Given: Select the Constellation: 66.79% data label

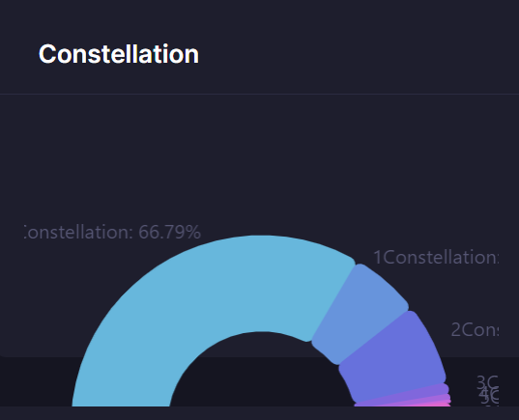Looking at the screenshot, I should (x=112, y=232).
